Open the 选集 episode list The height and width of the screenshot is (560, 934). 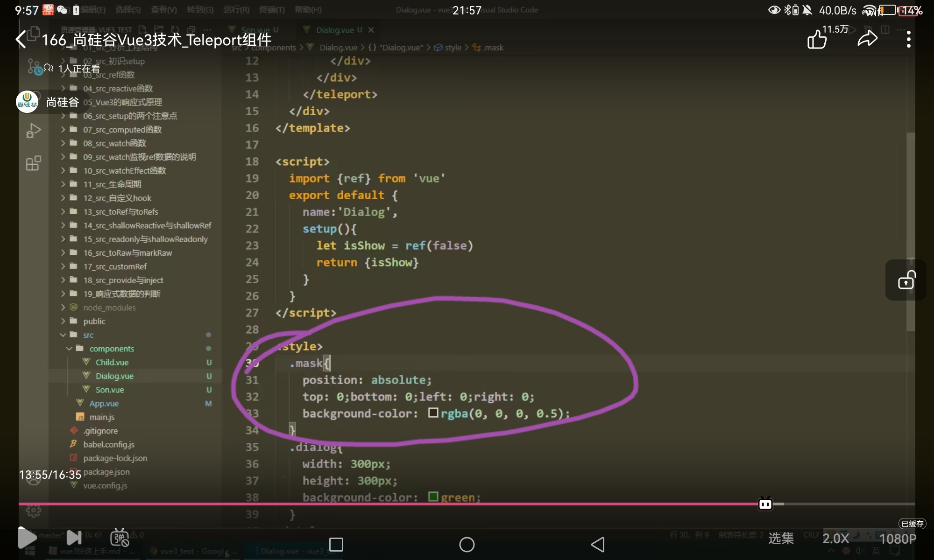781,539
